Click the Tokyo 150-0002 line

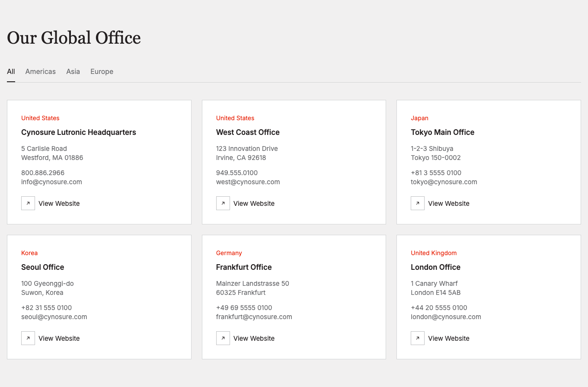click(436, 158)
